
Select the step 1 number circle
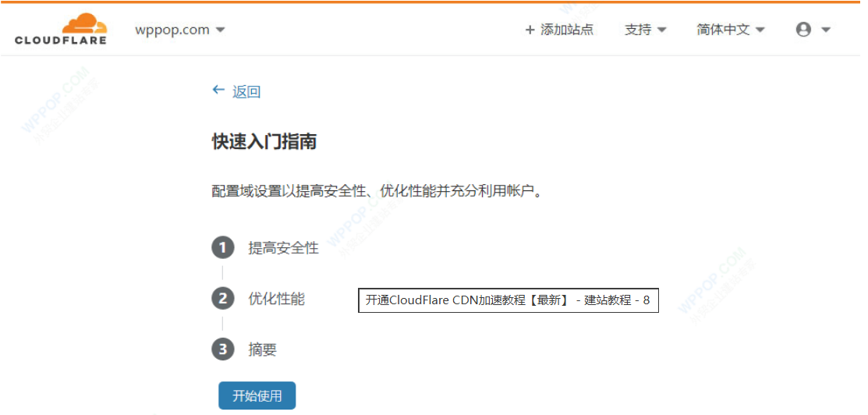(x=223, y=248)
